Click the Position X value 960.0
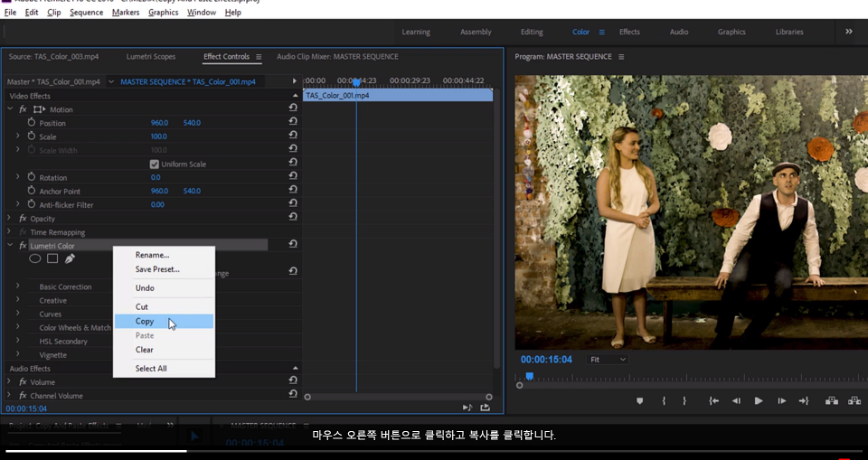 click(159, 122)
